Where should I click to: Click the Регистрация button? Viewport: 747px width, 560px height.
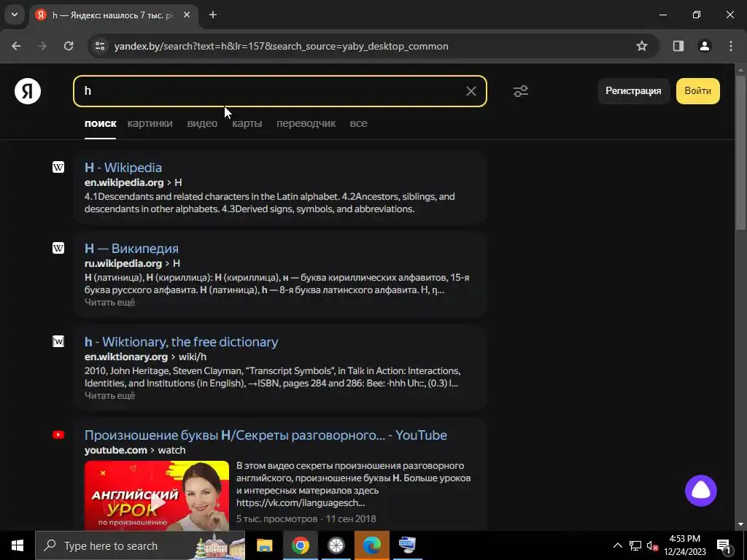(x=633, y=91)
